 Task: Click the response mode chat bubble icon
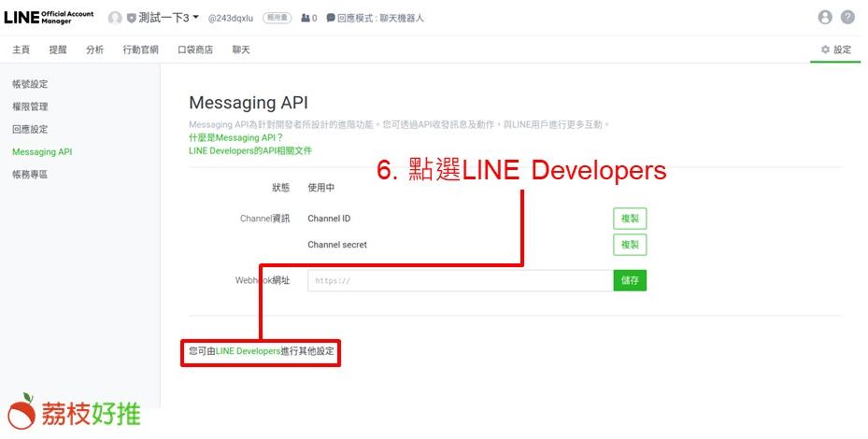[x=331, y=18]
